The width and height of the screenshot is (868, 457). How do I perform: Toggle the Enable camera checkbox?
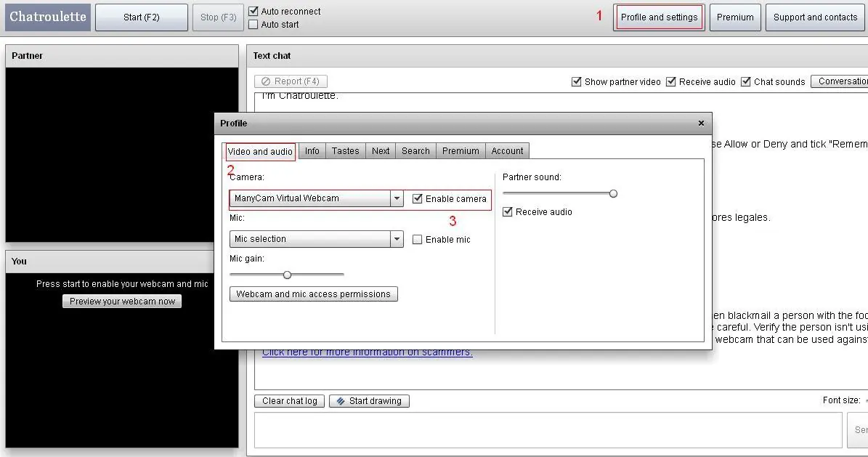point(418,198)
